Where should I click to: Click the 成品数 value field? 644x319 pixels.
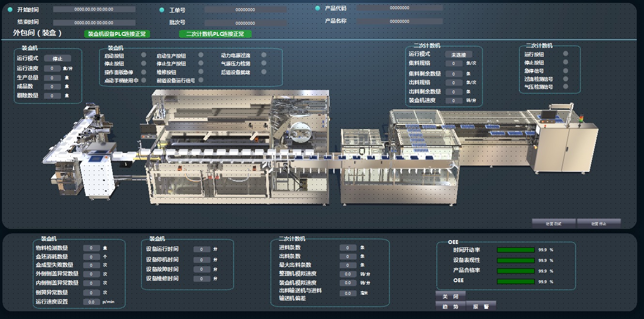pyautogui.click(x=52, y=87)
